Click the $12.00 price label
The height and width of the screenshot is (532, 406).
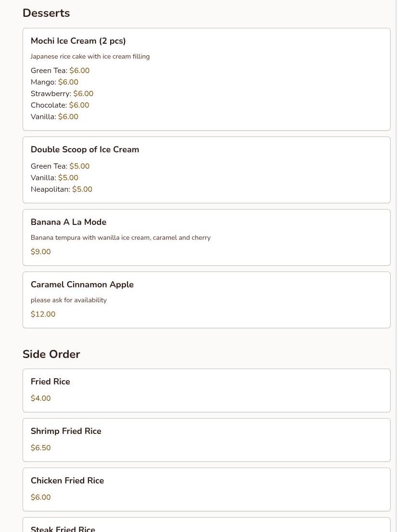[x=43, y=314]
